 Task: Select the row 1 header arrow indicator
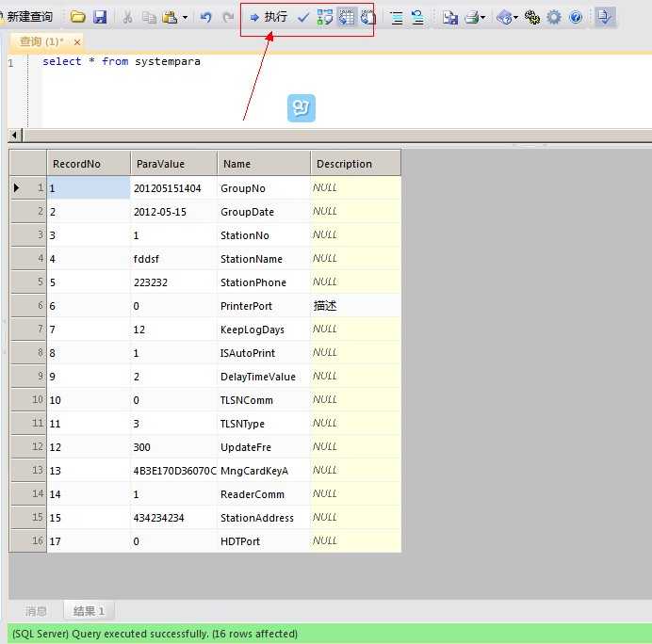[x=18, y=187]
